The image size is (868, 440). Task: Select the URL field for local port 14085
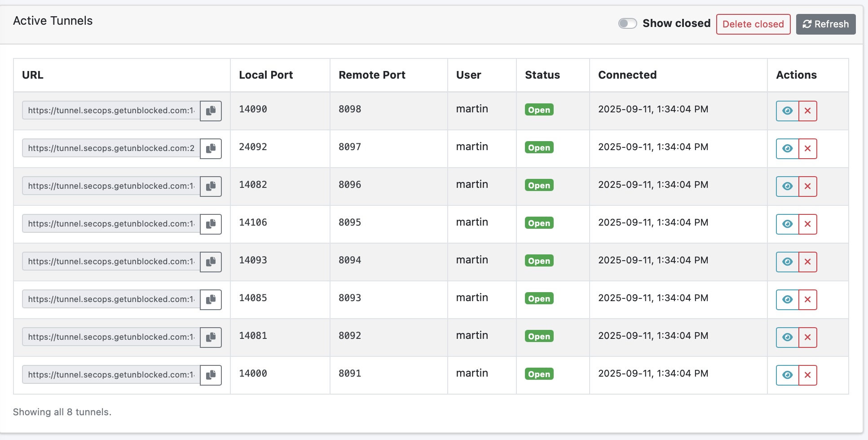(111, 299)
